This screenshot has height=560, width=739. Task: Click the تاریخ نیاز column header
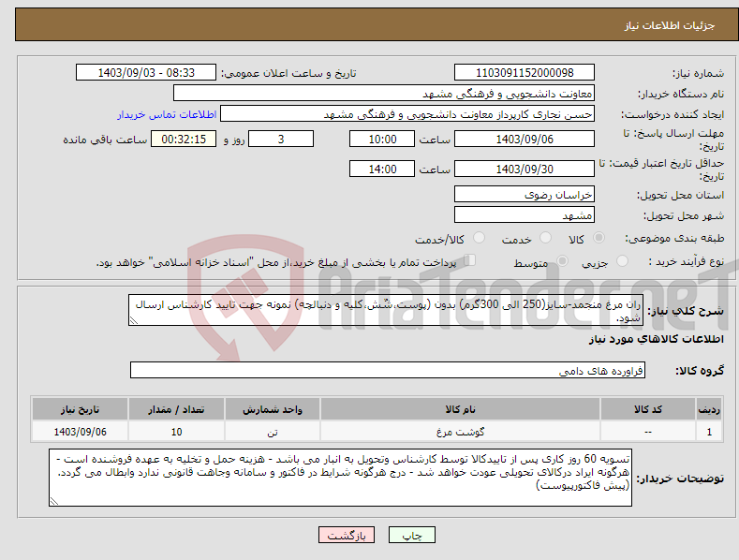pos(80,409)
